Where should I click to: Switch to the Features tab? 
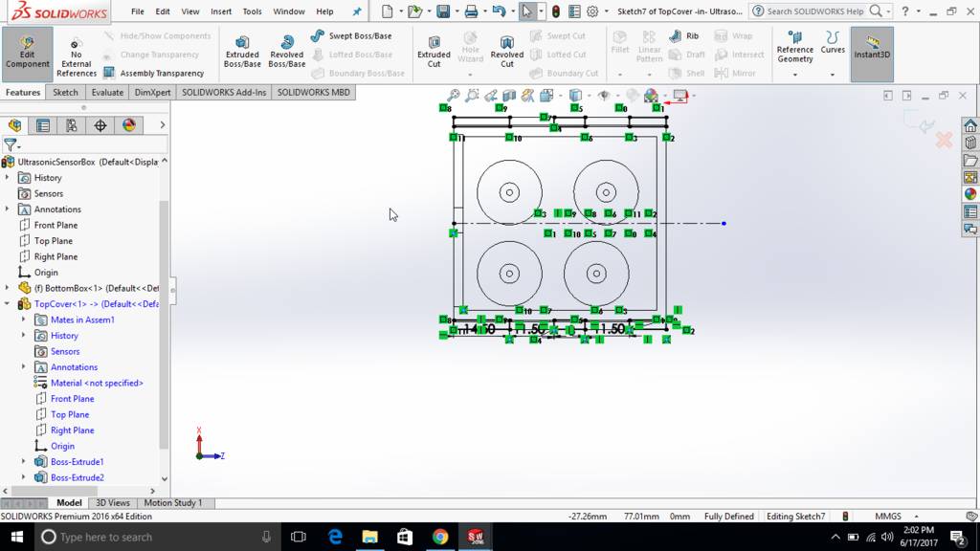click(x=23, y=92)
